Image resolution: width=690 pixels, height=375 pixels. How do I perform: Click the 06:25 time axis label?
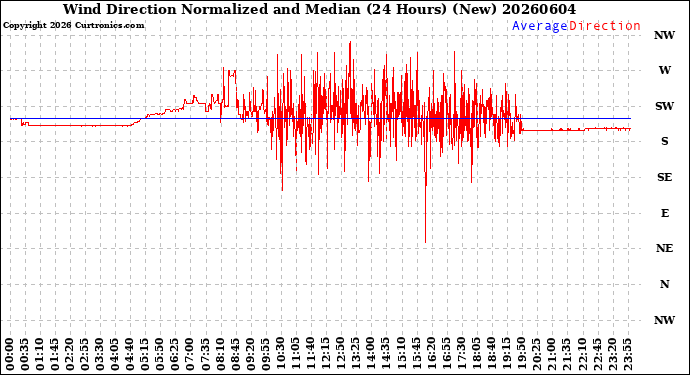point(175,355)
